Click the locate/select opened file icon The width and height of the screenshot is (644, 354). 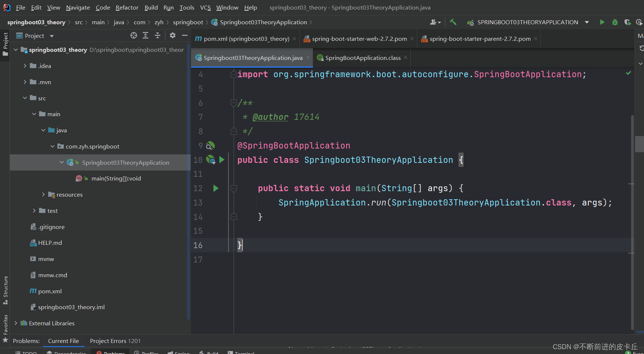pyautogui.click(x=134, y=35)
